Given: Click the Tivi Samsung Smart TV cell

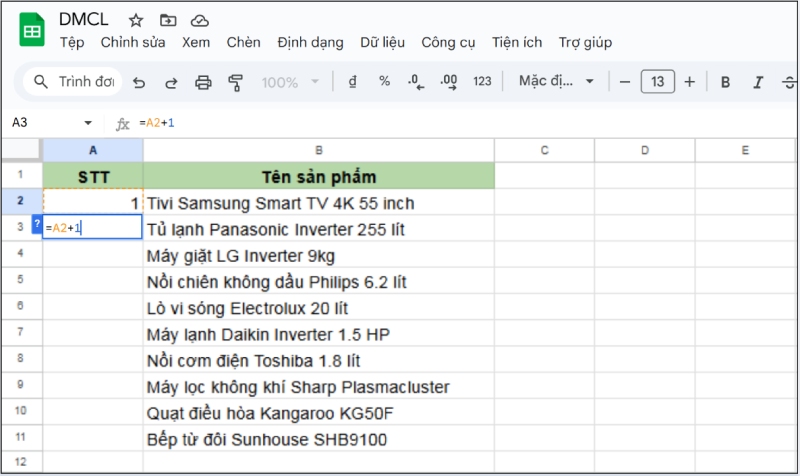Looking at the screenshot, I should (x=319, y=202).
